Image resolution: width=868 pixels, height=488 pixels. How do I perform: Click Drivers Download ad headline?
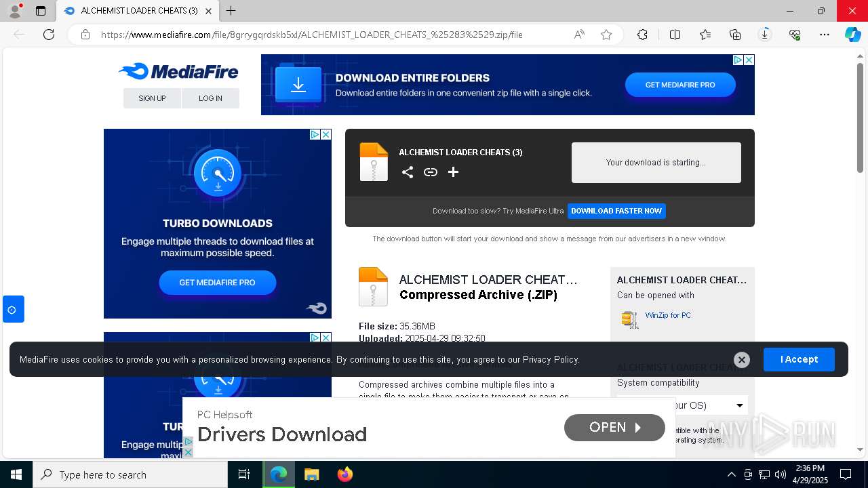tap(282, 434)
